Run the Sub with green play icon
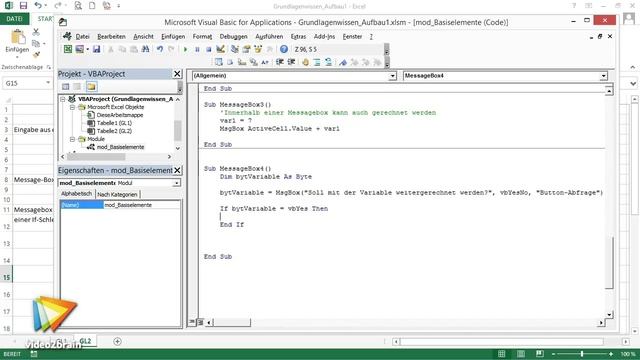Screen dimensions: 640x360 [185, 49]
